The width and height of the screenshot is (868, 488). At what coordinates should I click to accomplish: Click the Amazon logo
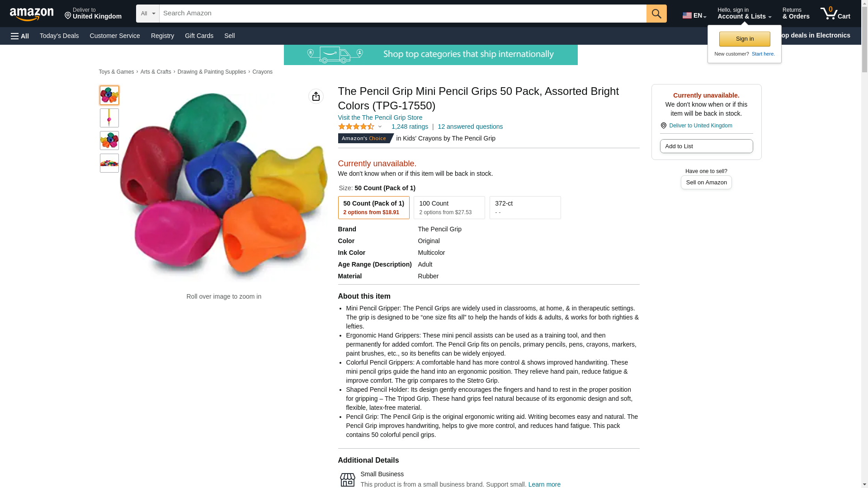32,14
